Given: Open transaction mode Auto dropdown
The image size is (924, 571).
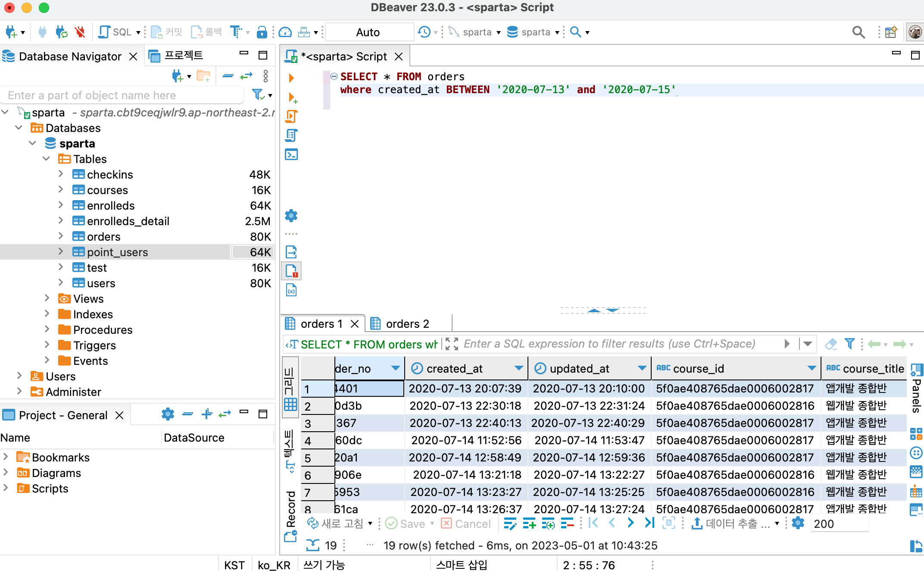Looking at the screenshot, I should coord(369,32).
